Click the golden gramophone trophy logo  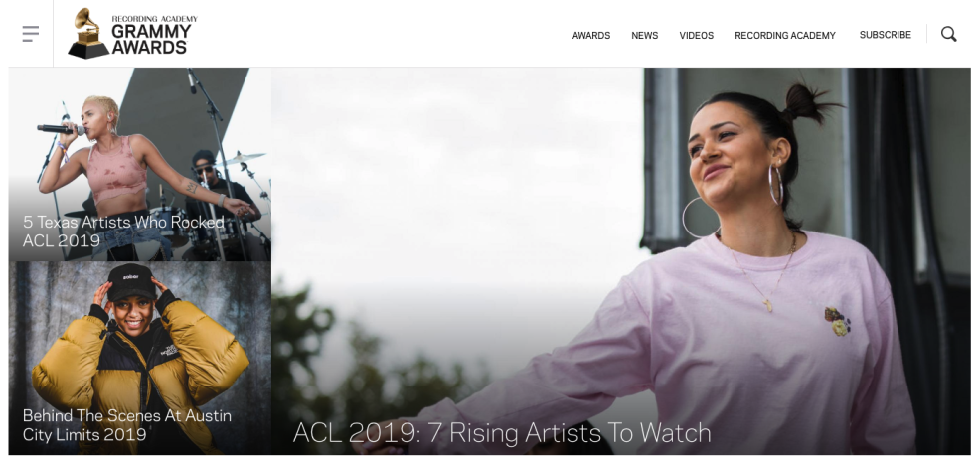pyautogui.click(x=88, y=34)
